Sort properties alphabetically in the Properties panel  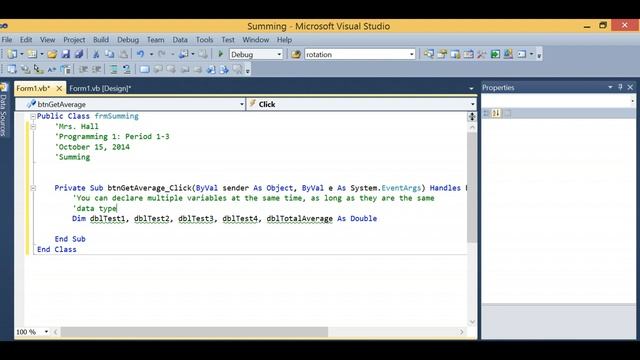tap(496, 113)
